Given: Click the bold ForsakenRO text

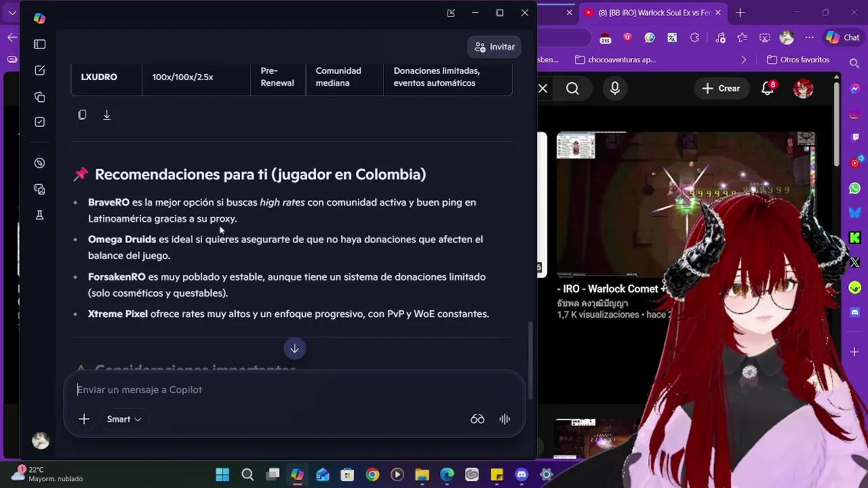Looking at the screenshot, I should [x=117, y=277].
